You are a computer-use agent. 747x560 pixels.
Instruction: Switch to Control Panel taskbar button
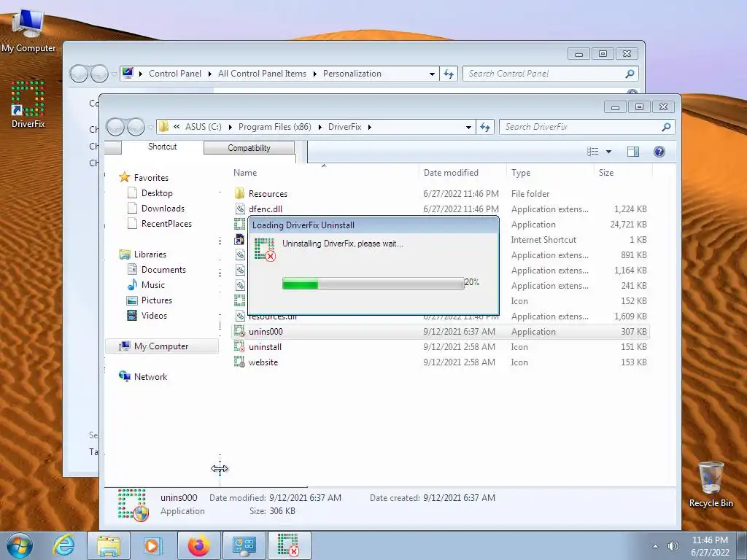click(x=244, y=545)
